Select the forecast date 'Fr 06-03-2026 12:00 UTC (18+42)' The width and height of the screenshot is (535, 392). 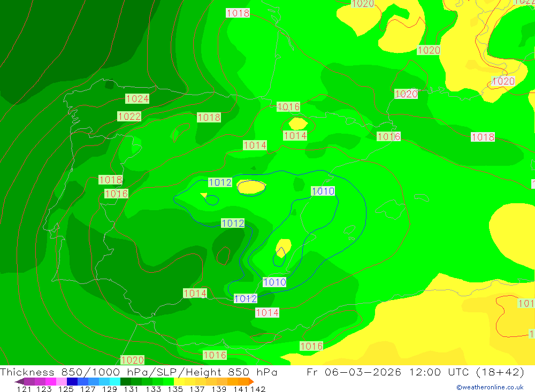coord(415,372)
